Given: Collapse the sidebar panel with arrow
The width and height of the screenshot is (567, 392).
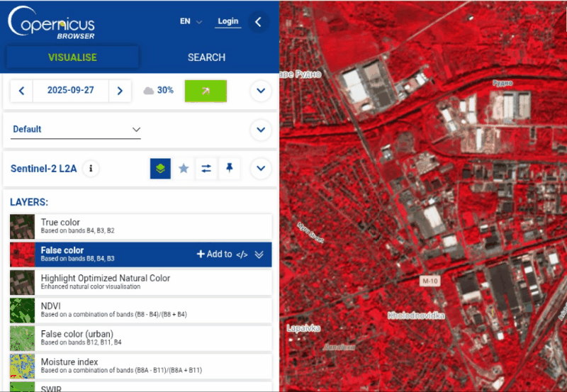Looking at the screenshot, I should (259, 22).
